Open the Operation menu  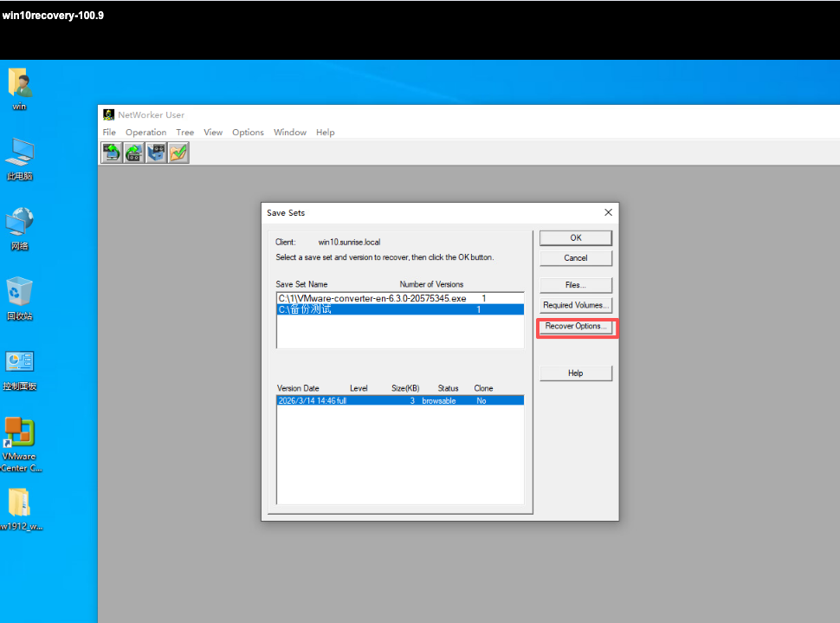coord(145,133)
